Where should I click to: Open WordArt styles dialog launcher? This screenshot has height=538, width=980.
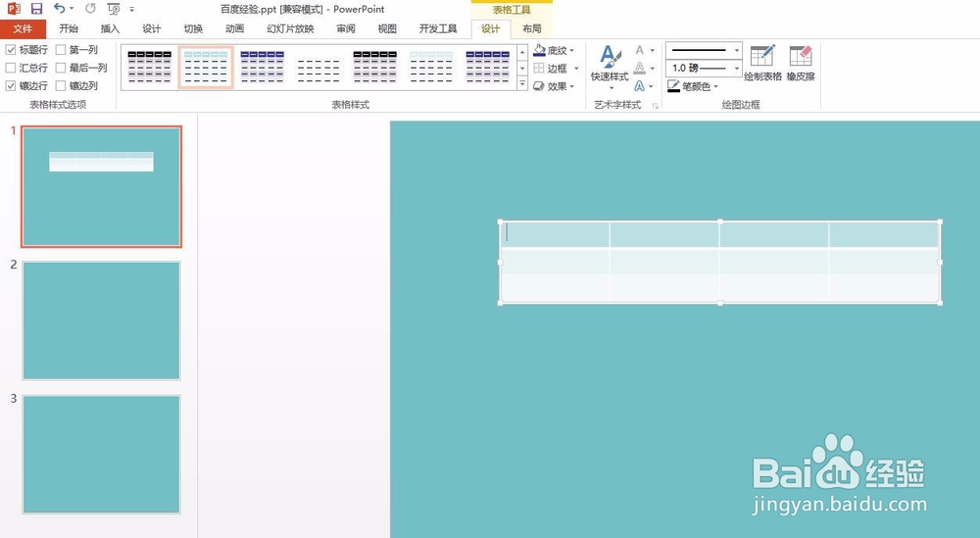(x=655, y=106)
